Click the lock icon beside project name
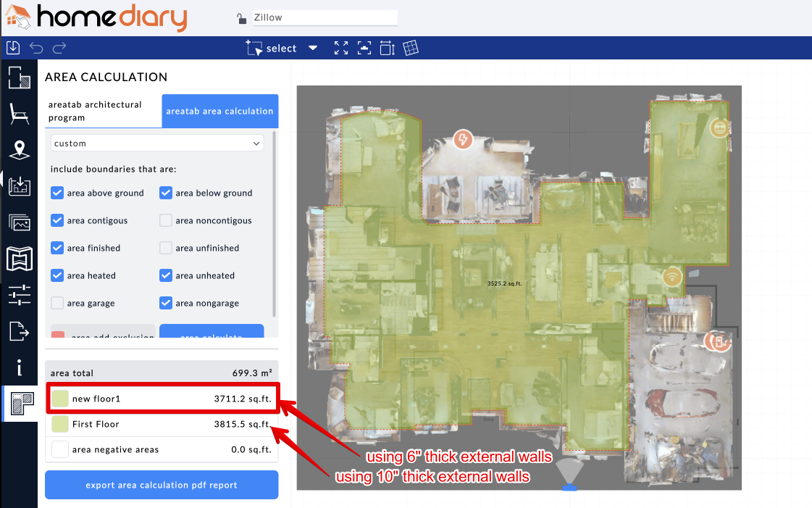The width and height of the screenshot is (812, 508). click(241, 19)
